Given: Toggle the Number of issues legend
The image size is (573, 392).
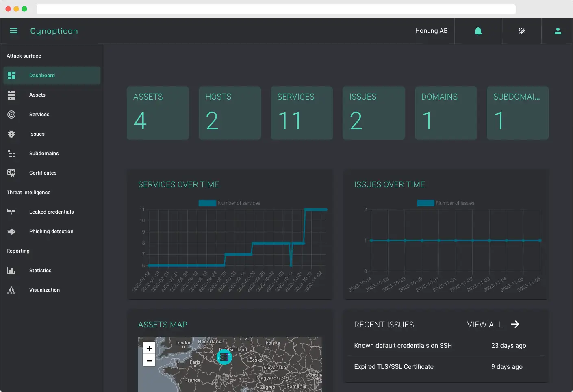Looking at the screenshot, I should pyautogui.click(x=446, y=203).
